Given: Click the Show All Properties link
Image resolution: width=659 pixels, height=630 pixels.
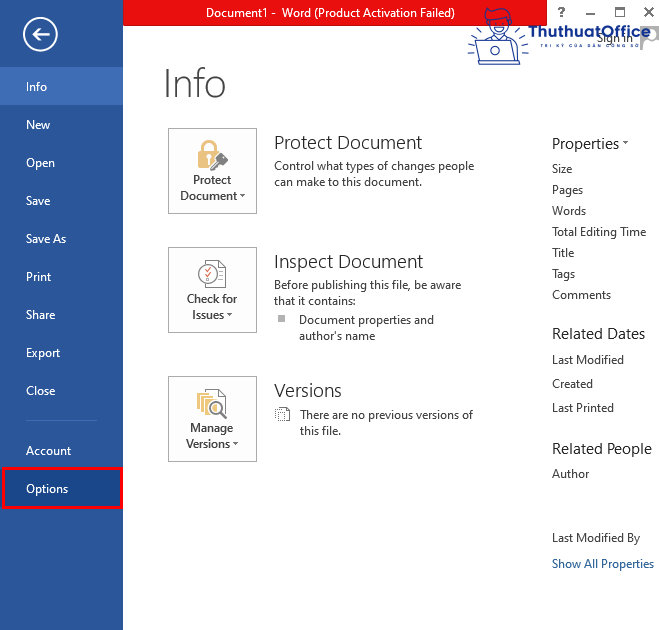Looking at the screenshot, I should (x=602, y=564).
